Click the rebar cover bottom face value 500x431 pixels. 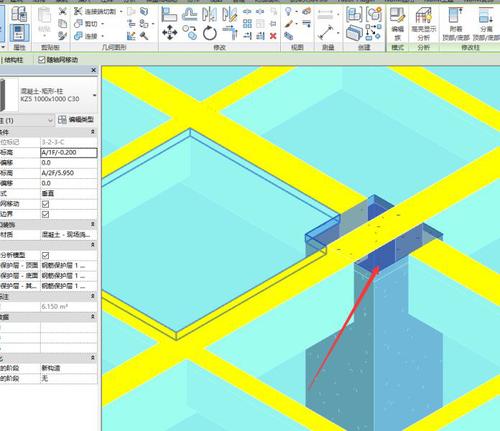pyautogui.click(x=69, y=276)
